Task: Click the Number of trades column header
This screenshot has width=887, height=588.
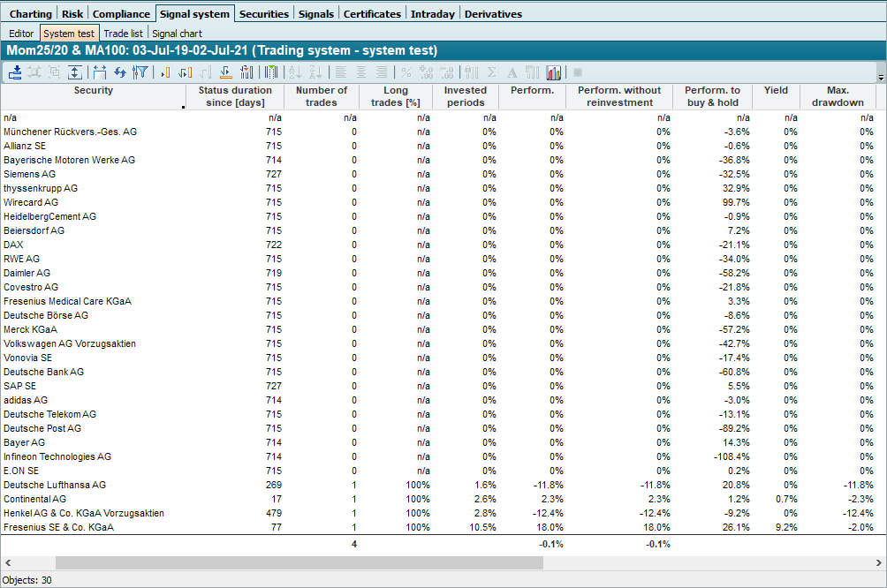Action: pos(322,96)
